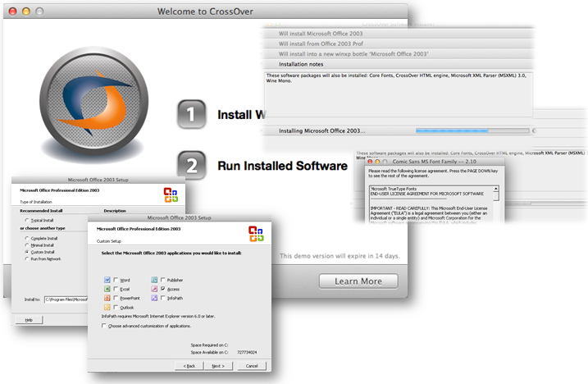
Task: Click the Installation notes text box
Action: coord(398,94)
